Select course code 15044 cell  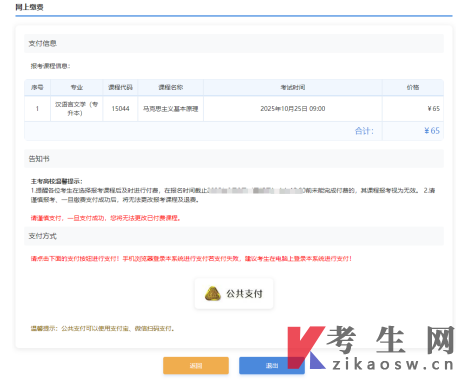[x=120, y=109]
